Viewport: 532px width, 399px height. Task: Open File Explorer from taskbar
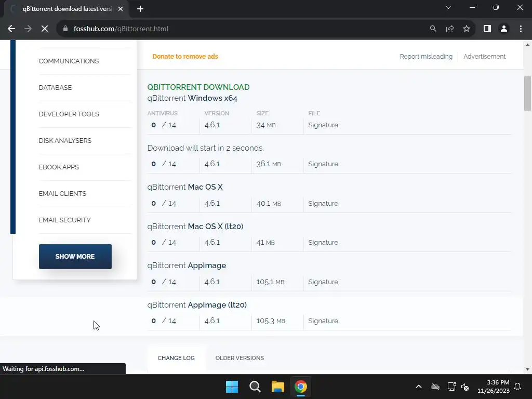coord(277,387)
